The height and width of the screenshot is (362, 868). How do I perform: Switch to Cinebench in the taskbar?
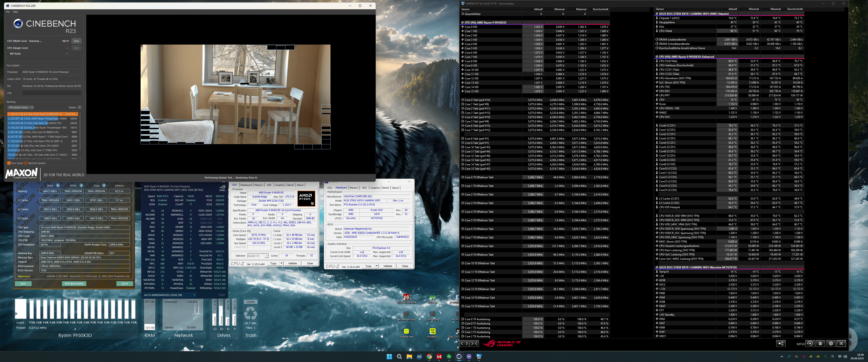pyautogui.click(x=459, y=357)
